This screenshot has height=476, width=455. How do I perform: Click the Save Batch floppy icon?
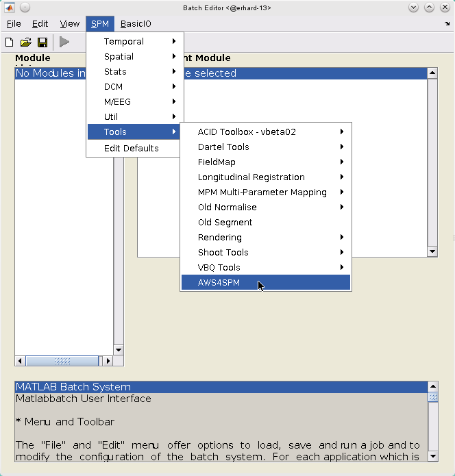[42, 42]
